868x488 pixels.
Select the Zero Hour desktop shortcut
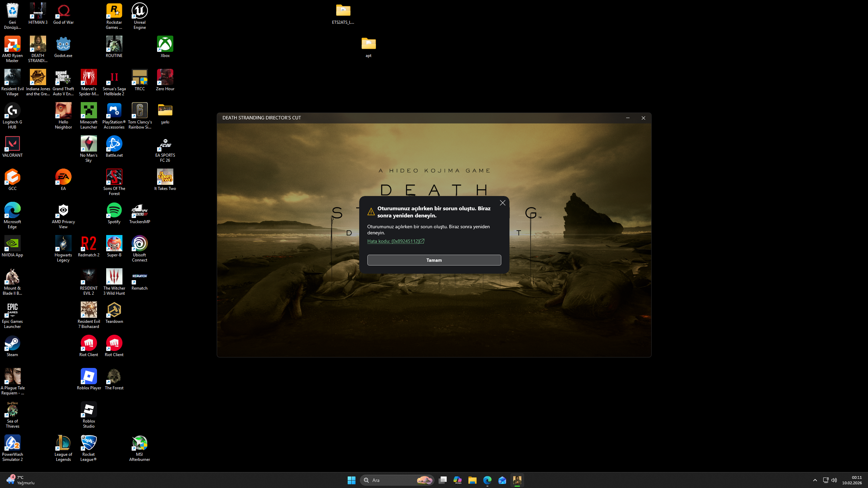click(x=165, y=80)
